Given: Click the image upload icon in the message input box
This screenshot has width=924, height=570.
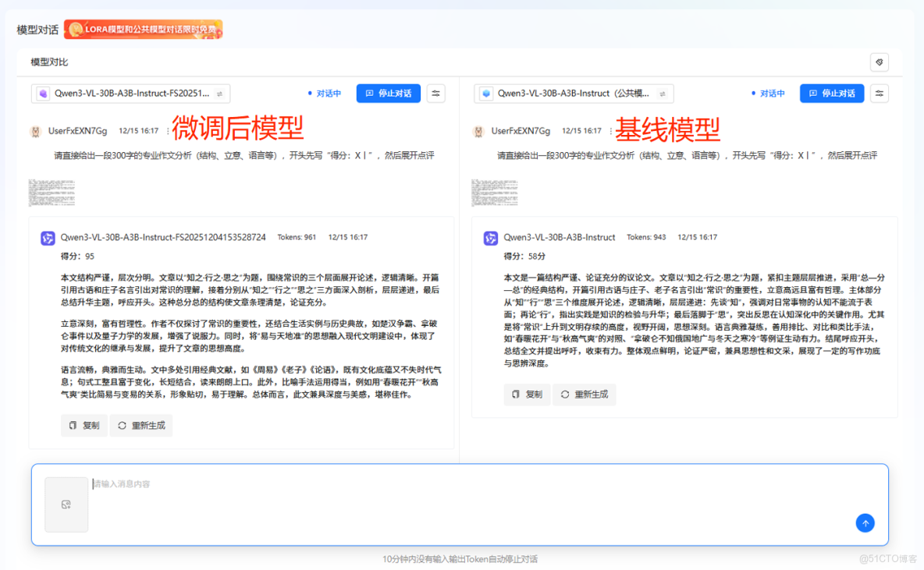Looking at the screenshot, I should [66, 506].
